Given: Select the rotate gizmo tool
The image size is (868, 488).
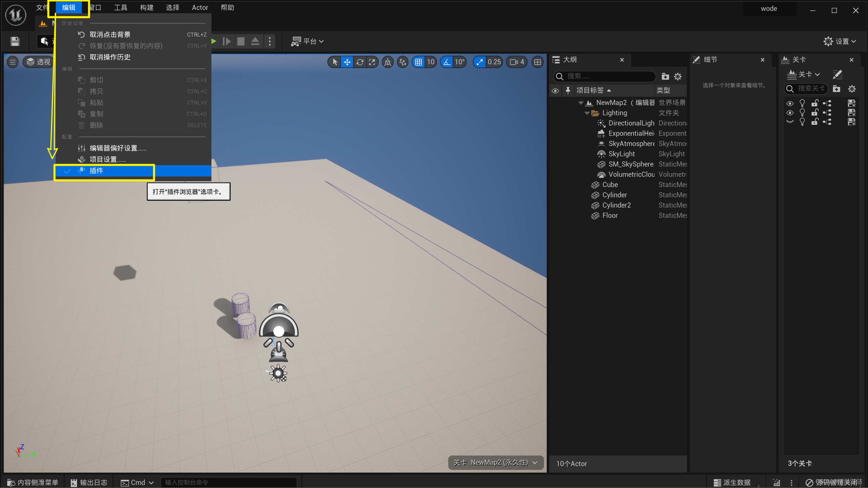Looking at the screenshot, I should click(360, 62).
